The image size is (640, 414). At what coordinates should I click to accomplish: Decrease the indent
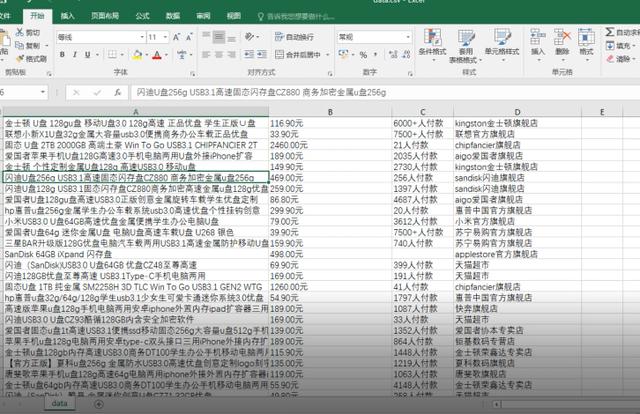[x=249, y=55]
